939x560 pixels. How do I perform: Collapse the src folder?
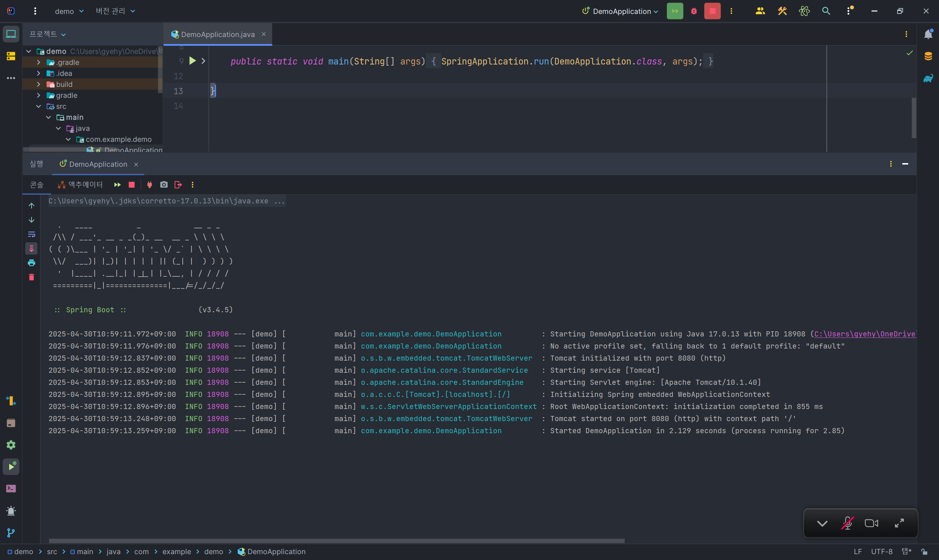[39, 106]
